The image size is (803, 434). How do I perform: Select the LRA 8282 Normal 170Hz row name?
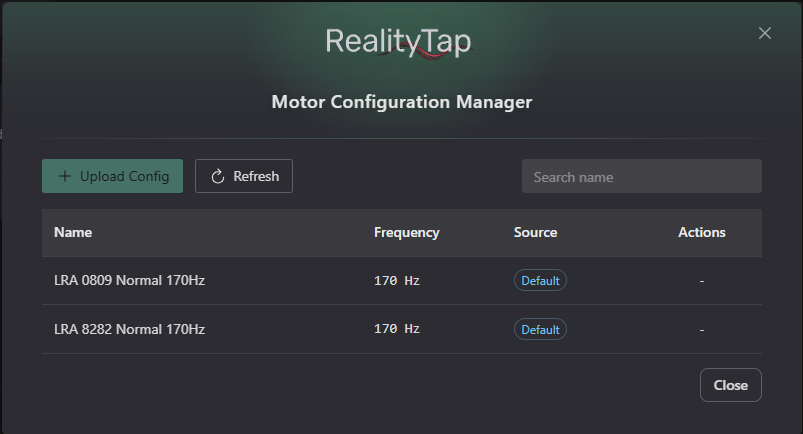[130, 329]
